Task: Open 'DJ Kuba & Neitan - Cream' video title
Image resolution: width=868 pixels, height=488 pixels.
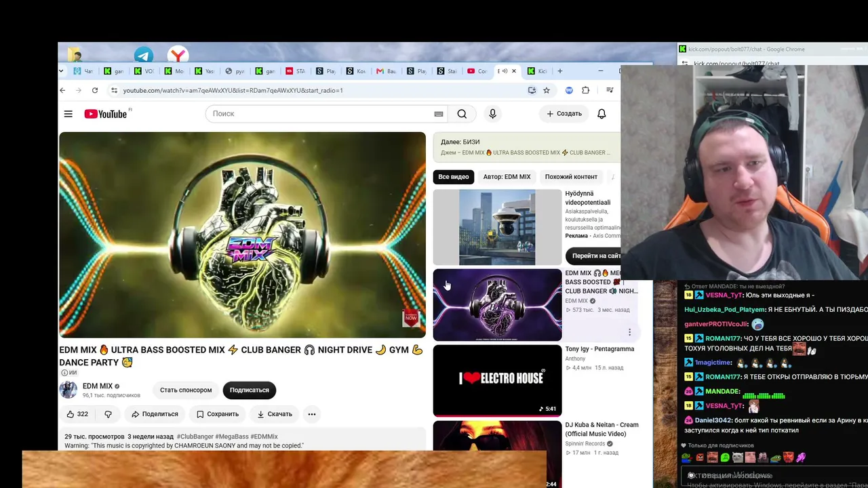Action: pyautogui.click(x=601, y=429)
